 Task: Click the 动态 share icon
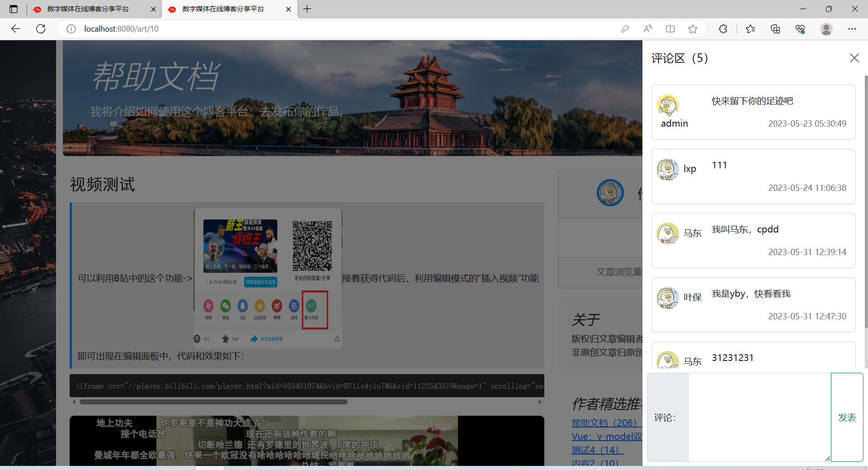pos(208,306)
